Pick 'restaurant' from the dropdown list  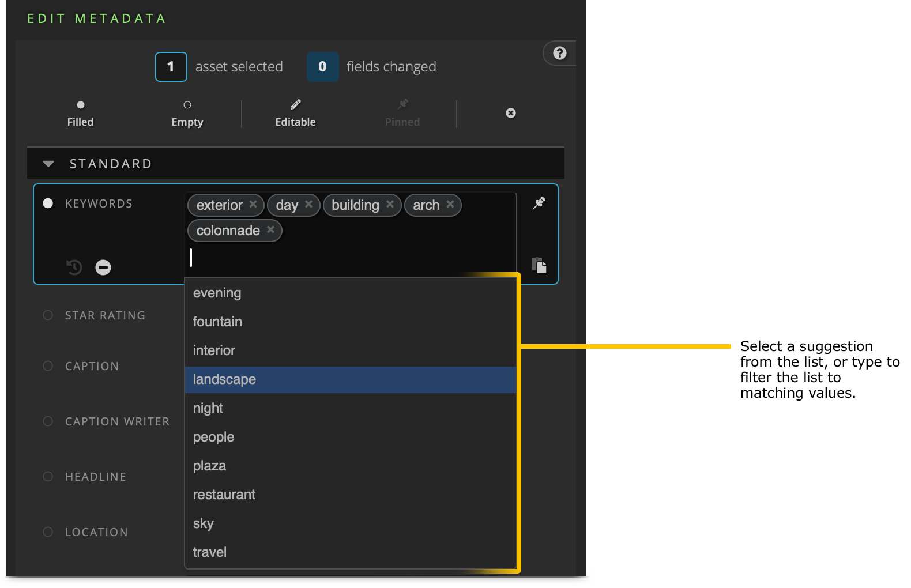(224, 495)
